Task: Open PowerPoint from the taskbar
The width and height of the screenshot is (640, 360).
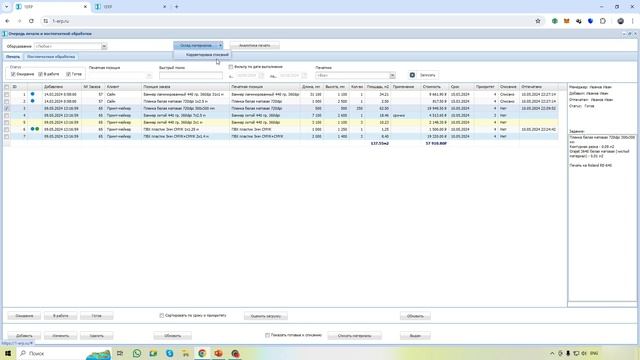Action: tap(218, 353)
